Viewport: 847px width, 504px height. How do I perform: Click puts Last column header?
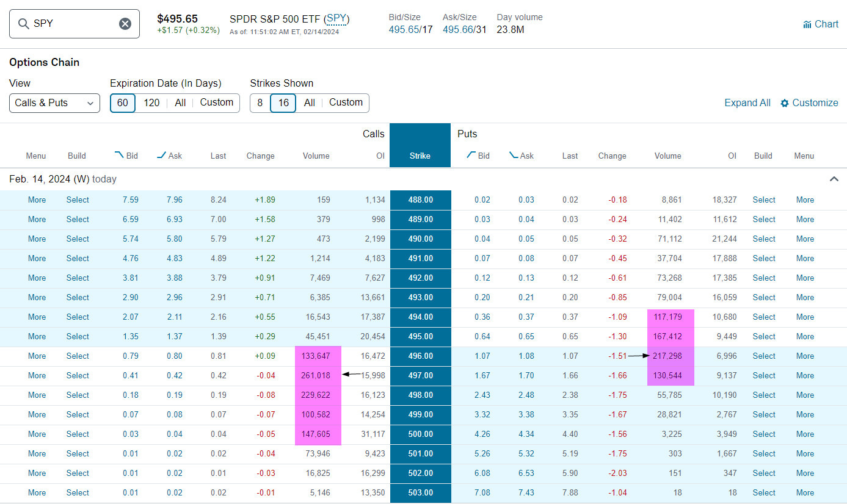click(570, 156)
